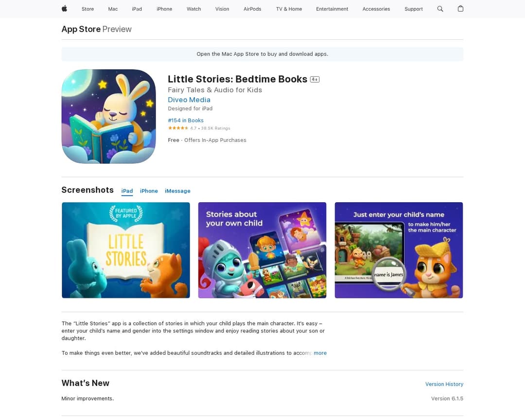525x420 pixels.
Task: View the Stories about your own child screenshot
Action: (x=262, y=250)
